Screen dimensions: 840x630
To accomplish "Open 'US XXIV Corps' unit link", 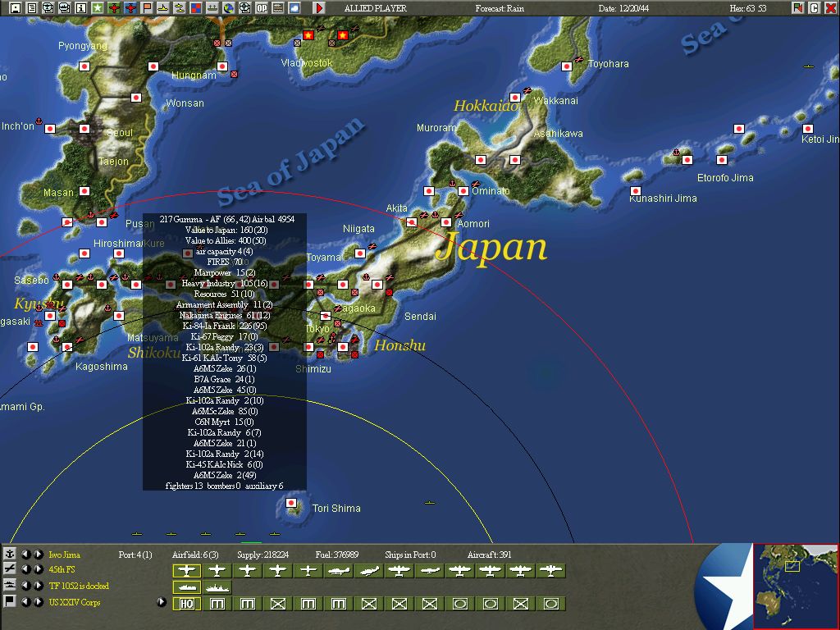I will coord(75,602).
